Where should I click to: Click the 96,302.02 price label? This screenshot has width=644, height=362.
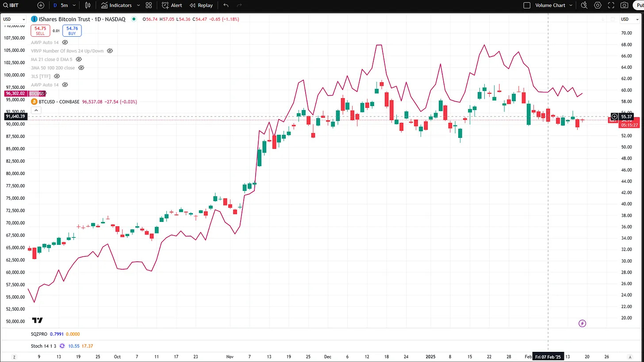click(x=16, y=94)
